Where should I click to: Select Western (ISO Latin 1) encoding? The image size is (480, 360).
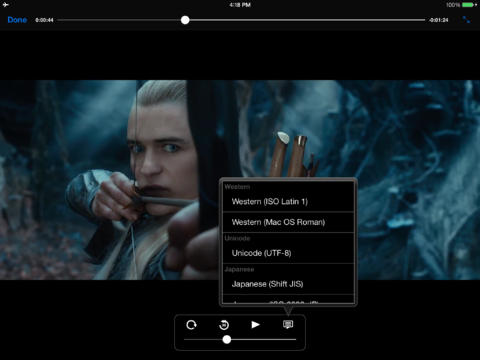coord(288,202)
